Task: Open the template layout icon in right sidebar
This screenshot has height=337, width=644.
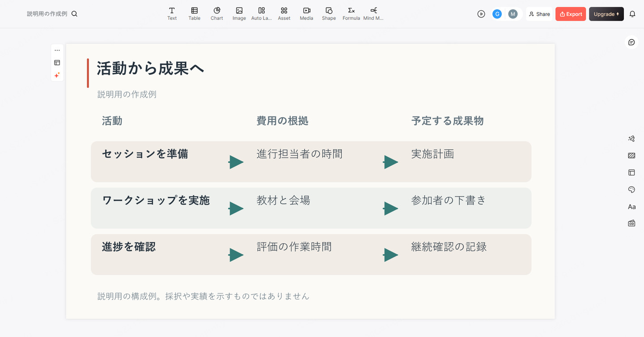Action: click(x=631, y=172)
